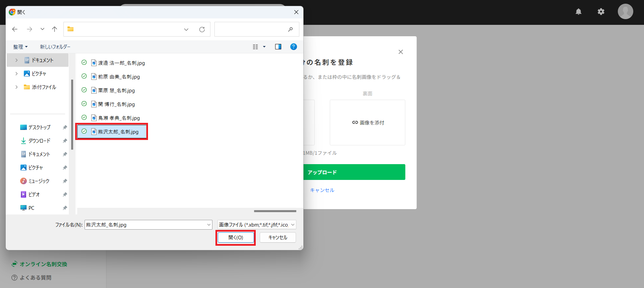Click the pin icon next to デスクトップ
This screenshot has height=288, width=644.
pos(65,127)
